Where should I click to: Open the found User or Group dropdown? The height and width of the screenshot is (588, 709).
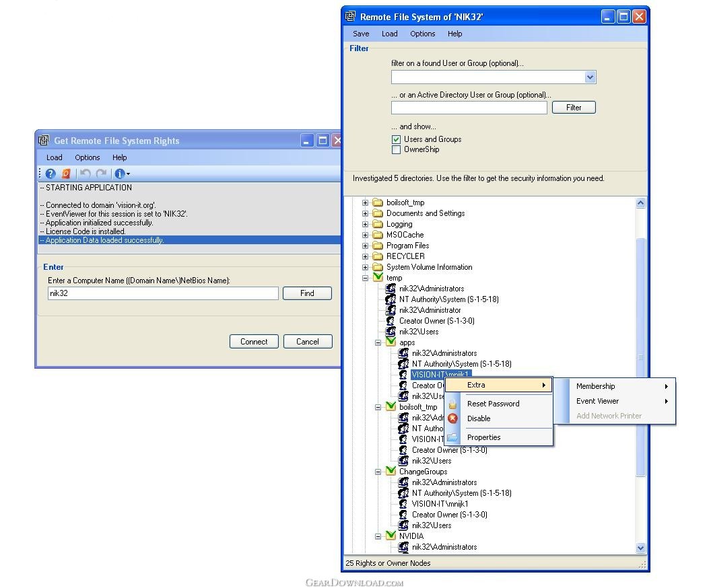click(590, 77)
